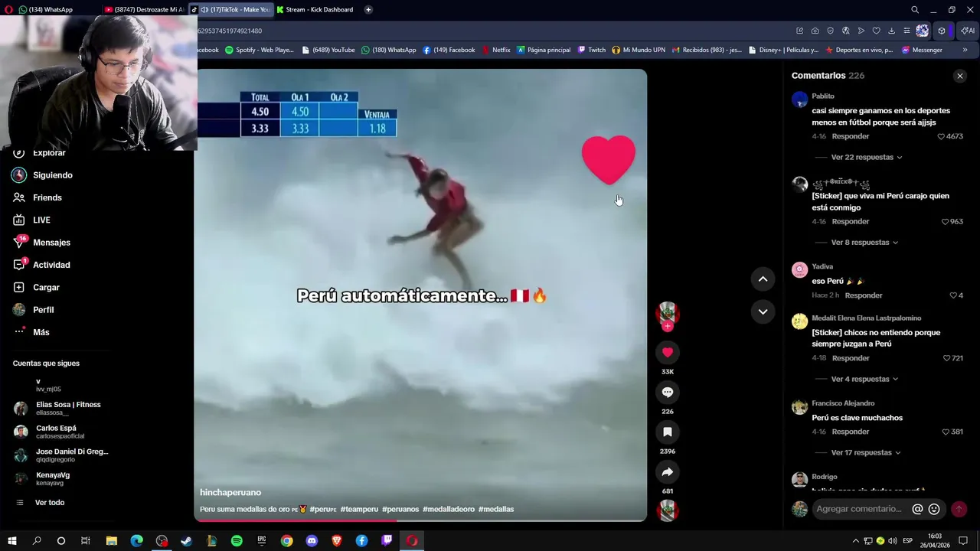
Task: Switch to the 'Destrozaste Mi Al' YouTube tab
Action: point(145,9)
